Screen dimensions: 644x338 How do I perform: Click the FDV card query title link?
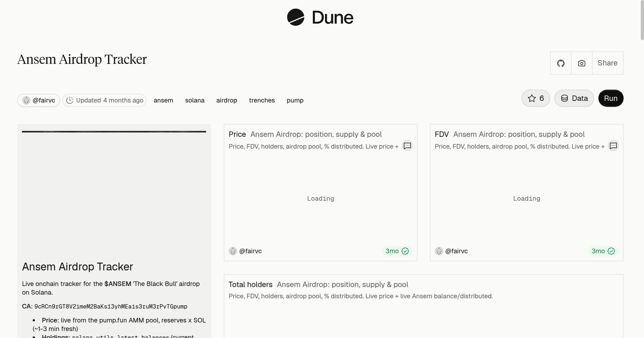[519, 134]
